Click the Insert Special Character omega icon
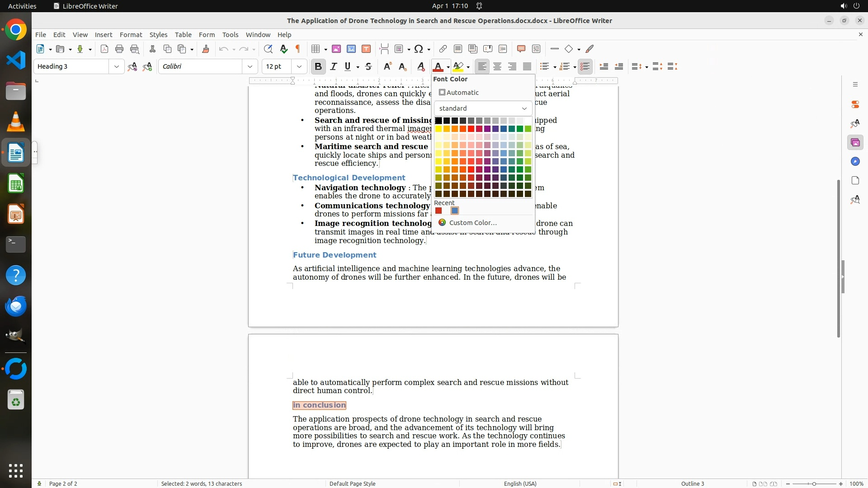 pyautogui.click(x=419, y=49)
